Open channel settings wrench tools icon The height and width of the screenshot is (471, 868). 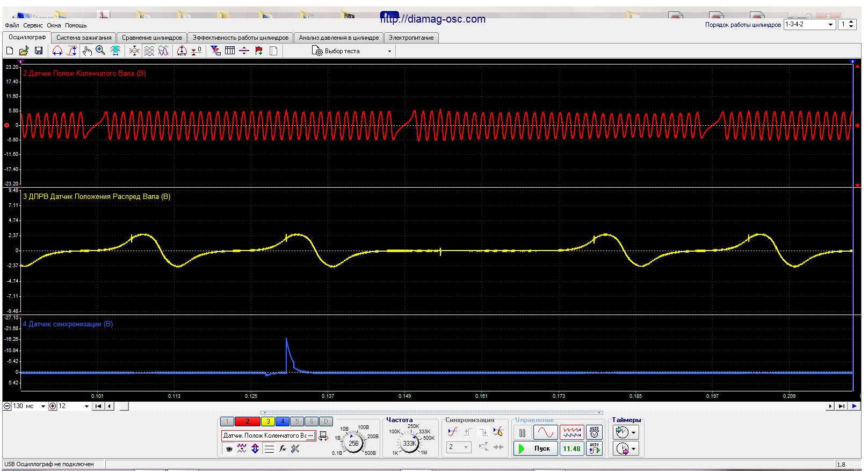(x=295, y=448)
